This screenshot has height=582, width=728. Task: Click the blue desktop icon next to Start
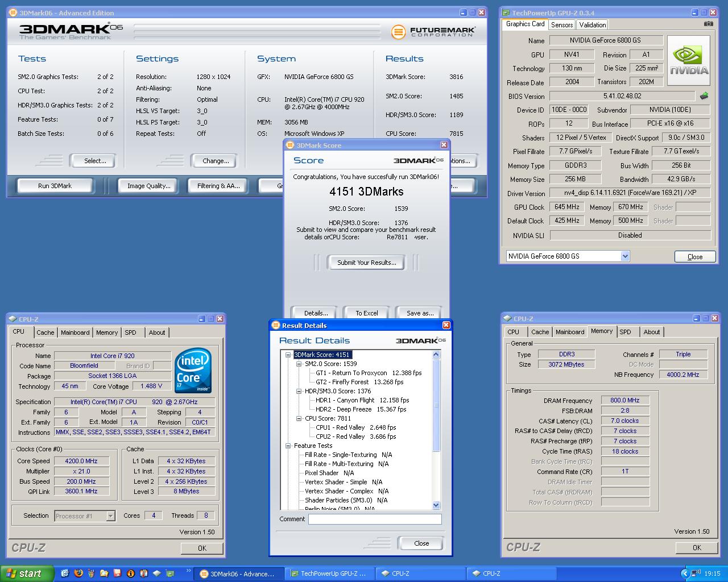click(65, 573)
